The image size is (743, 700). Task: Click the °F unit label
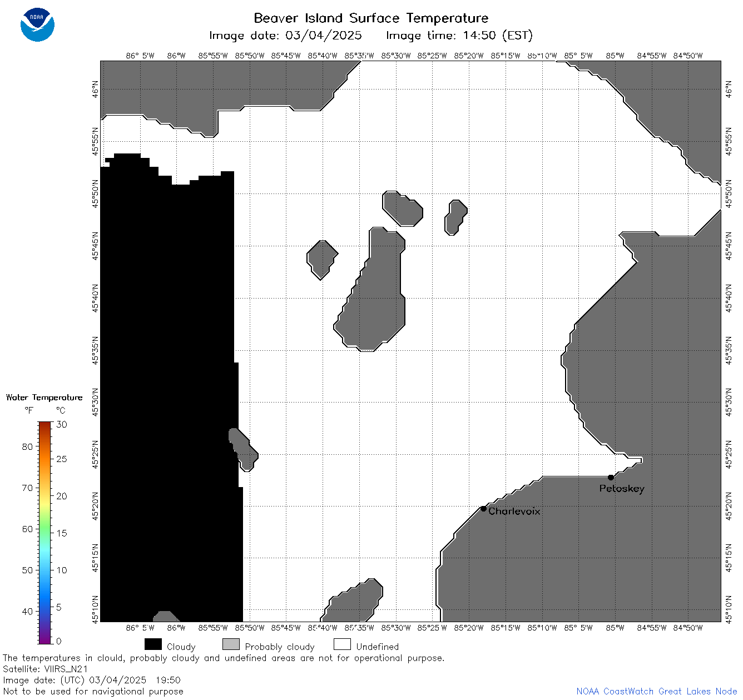29,410
